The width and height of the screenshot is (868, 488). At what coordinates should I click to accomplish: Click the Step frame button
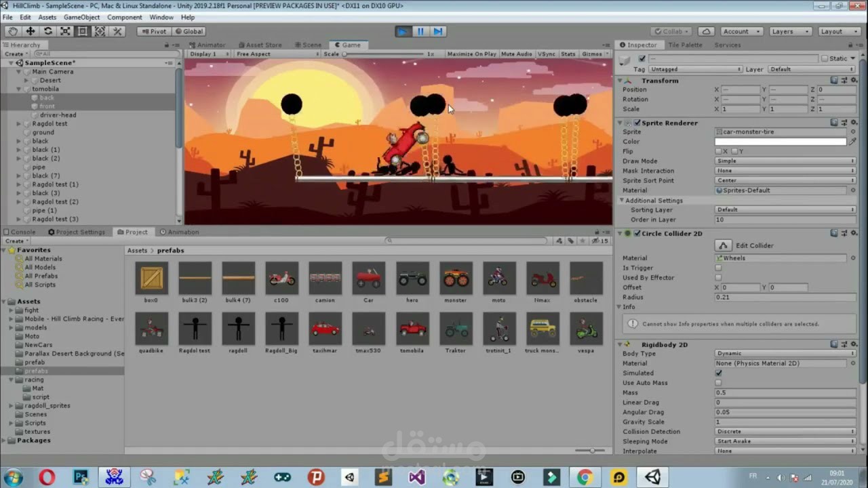coord(437,31)
